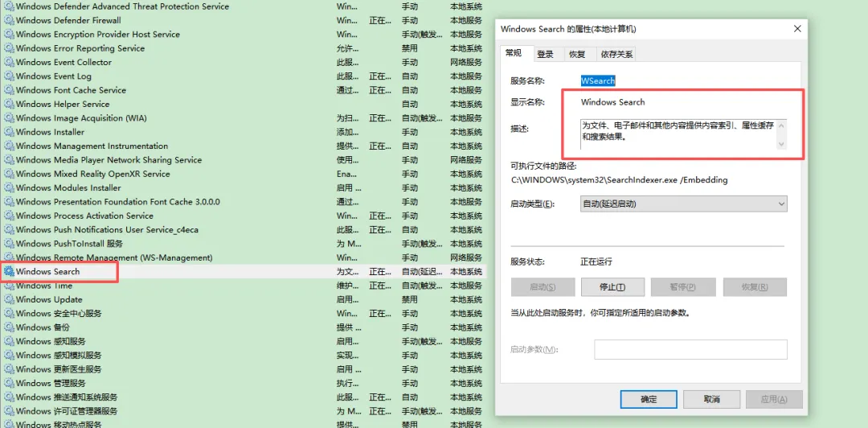
Task: Click gear icon beside Windows Event Log
Action: click(x=10, y=76)
